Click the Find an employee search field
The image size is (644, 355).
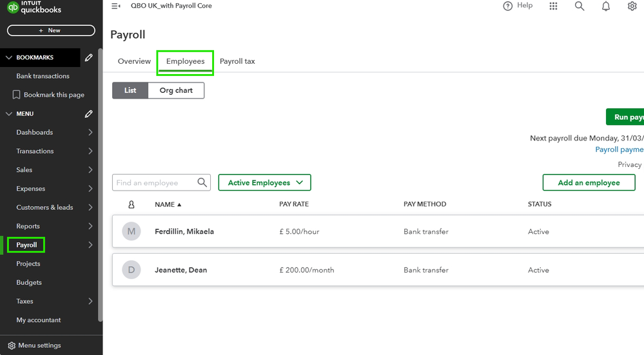[x=155, y=183]
